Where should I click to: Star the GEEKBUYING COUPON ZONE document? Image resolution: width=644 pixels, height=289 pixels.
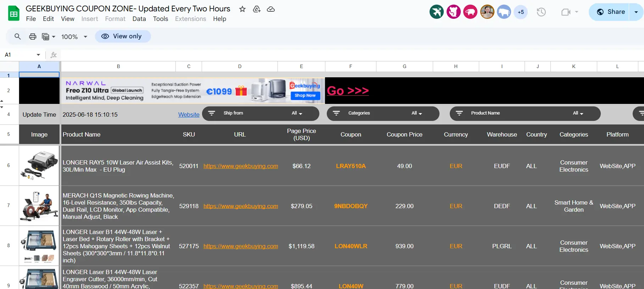(242, 9)
